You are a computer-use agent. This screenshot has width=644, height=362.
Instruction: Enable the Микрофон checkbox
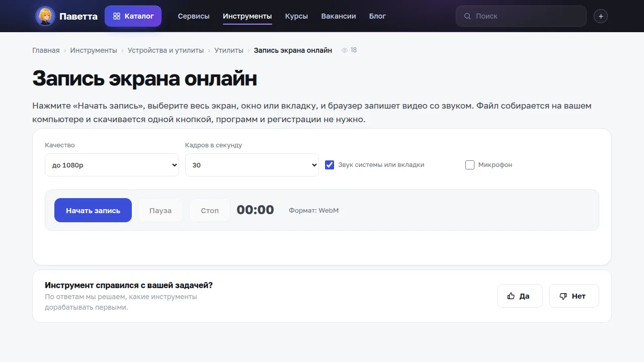[470, 165]
